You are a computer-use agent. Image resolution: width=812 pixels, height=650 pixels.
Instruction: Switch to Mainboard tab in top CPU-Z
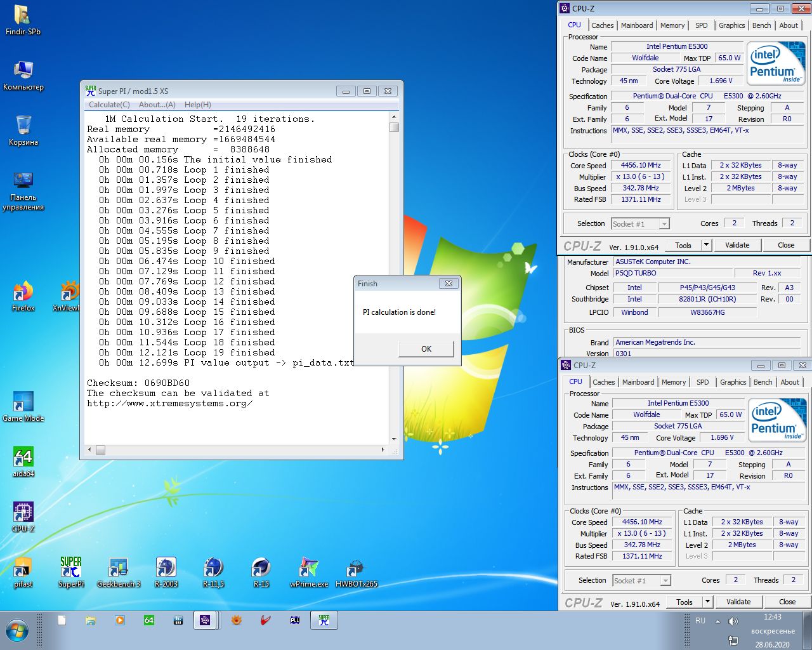tap(637, 25)
